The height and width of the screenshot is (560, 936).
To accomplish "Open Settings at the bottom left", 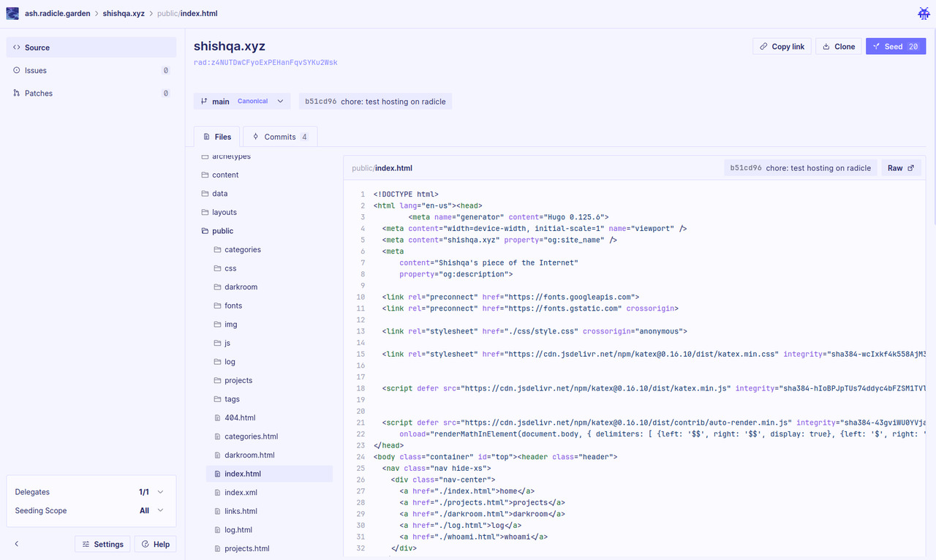I will (x=103, y=544).
